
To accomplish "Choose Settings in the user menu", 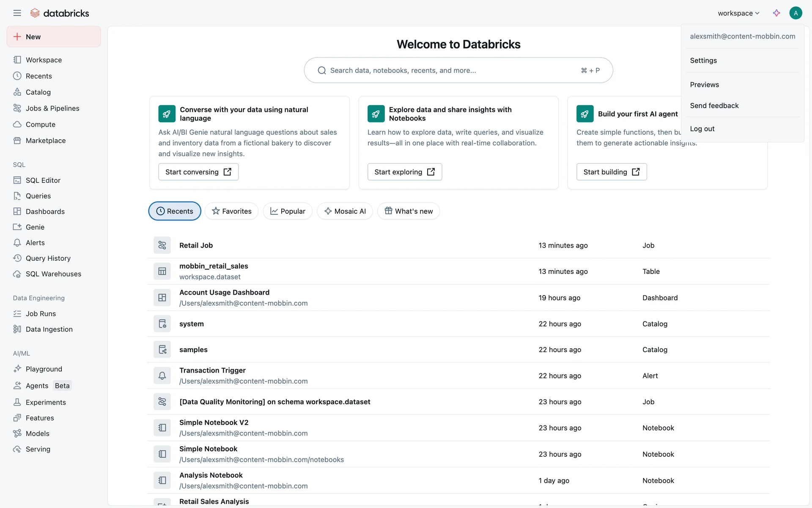I will pyautogui.click(x=703, y=61).
